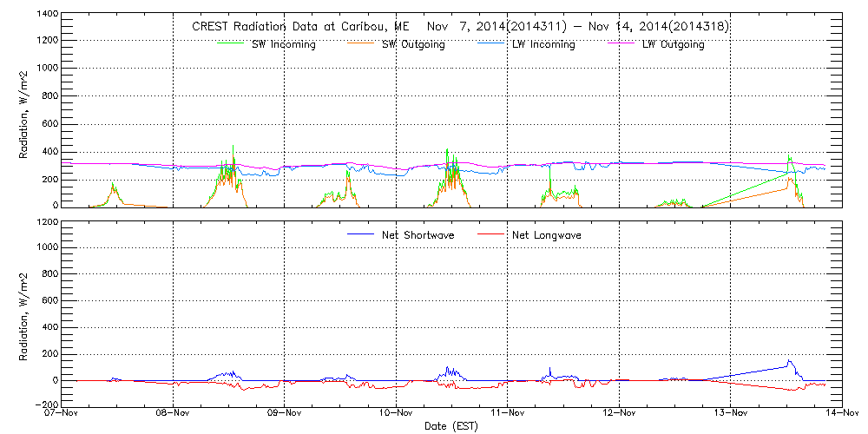The width and height of the screenshot is (868, 434).
Task: Click the Date (EST) axis title
Action: pyautogui.click(x=451, y=426)
